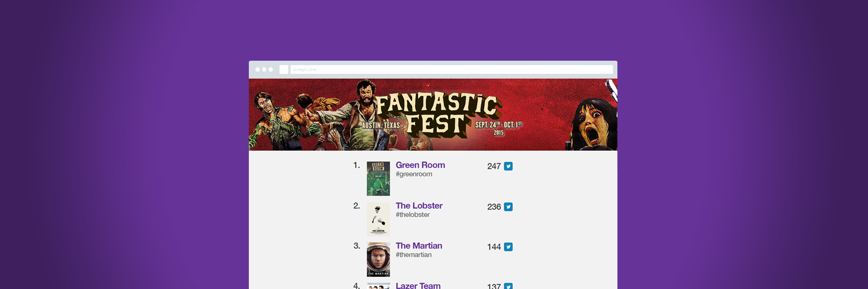Click the #greenroom hashtag
This screenshot has width=868, height=289.
click(x=414, y=175)
